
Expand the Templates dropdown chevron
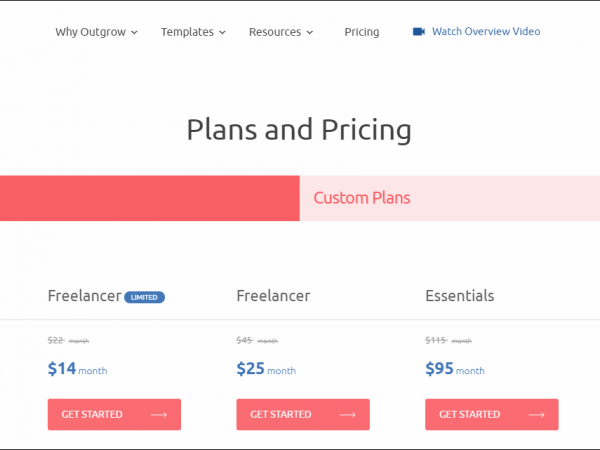point(222,33)
